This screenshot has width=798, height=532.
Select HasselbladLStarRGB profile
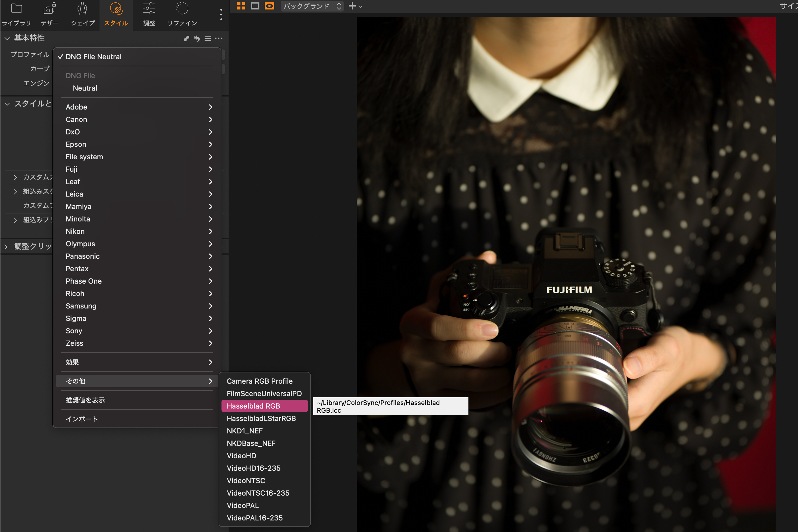tap(265, 419)
